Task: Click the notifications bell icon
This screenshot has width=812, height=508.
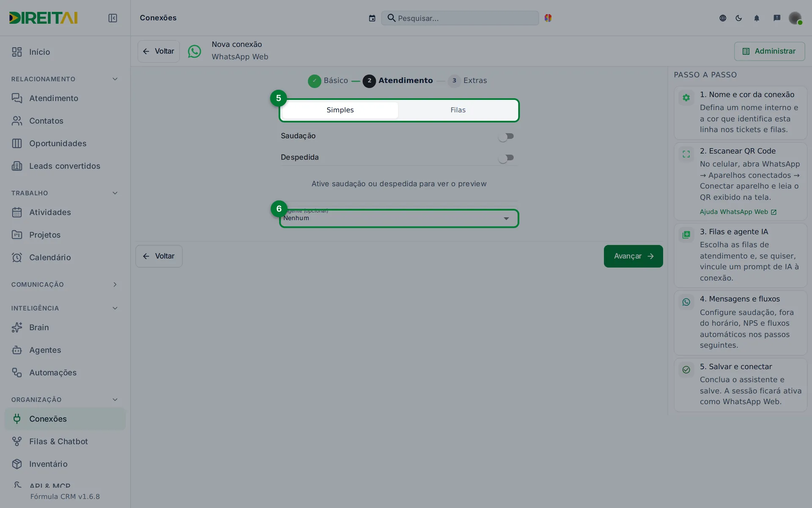Action: [x=757, y=18]
